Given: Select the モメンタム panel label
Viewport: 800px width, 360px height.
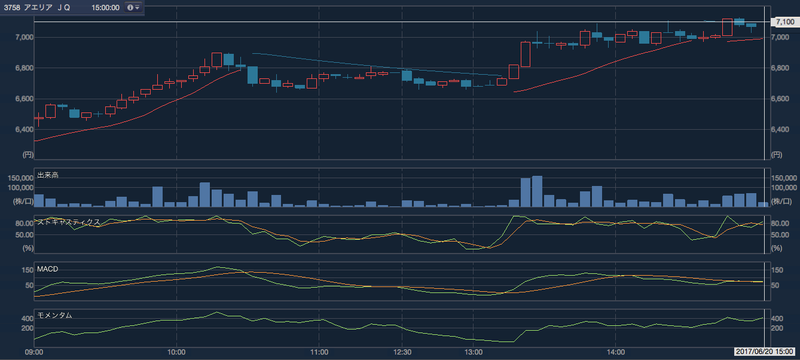Looking at the screenshot, I should coord(54,315).
